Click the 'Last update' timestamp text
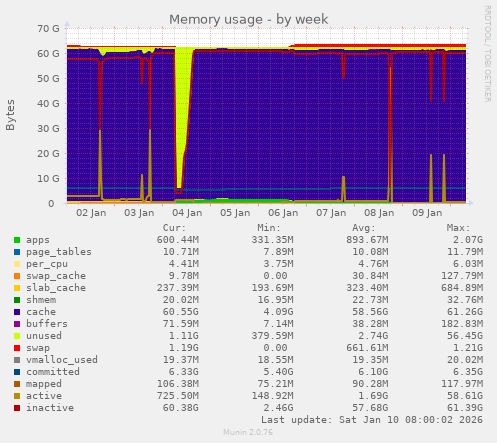Viewport: 497px width, 443px height. pyautogui.click(x=372, y=420)
